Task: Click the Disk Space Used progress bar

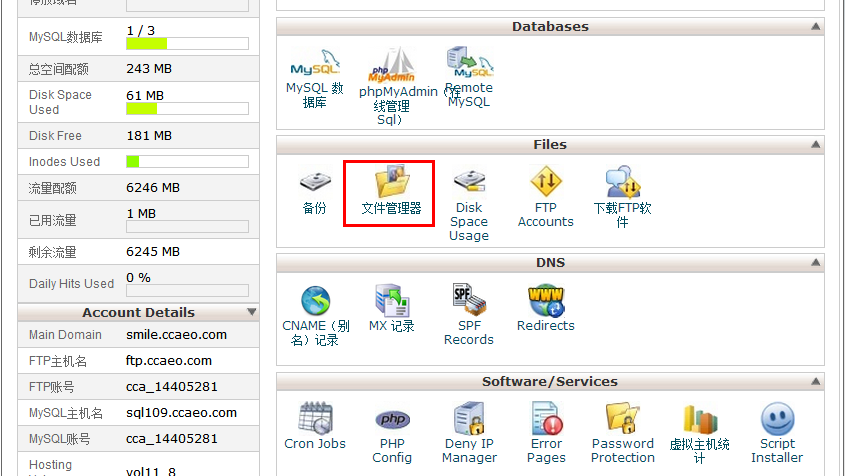Action: pyautogui.click(x=188, y=109)
